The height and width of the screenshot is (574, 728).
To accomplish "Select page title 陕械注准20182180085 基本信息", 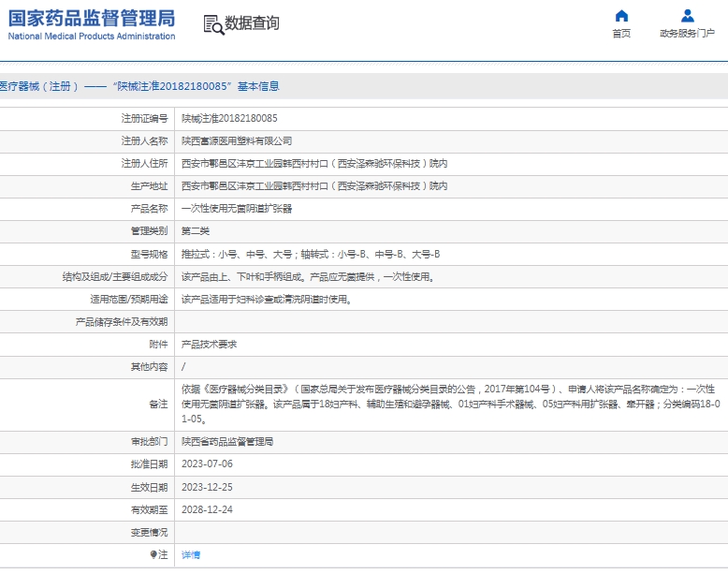I will [x=196, y=86].
